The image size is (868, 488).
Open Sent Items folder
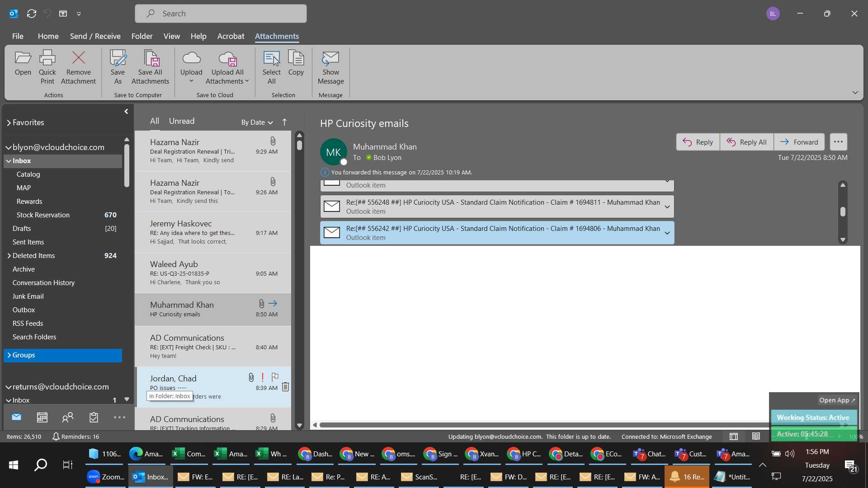click(x=63, y=242)
